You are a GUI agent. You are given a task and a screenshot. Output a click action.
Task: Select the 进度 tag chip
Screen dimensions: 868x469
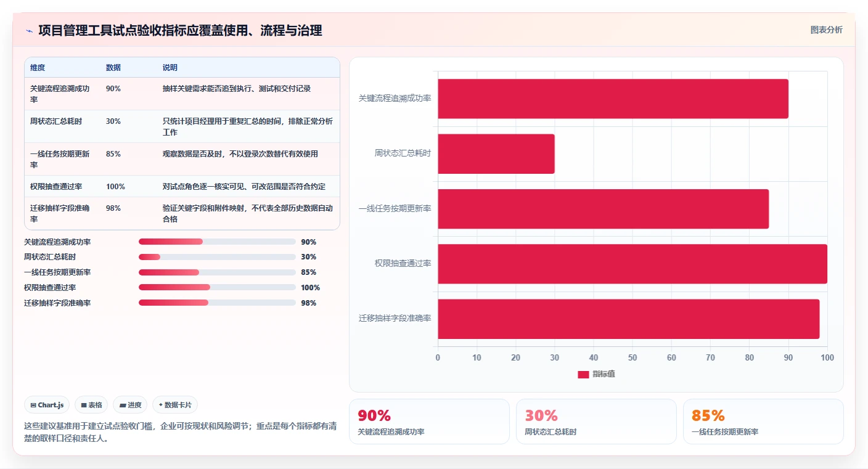130,405
